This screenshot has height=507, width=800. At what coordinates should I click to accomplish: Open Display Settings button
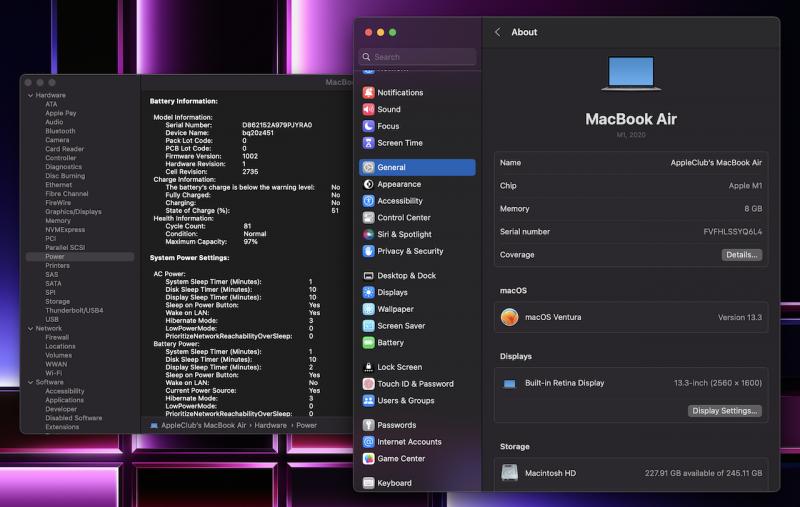pyautogui.click(x=724, y=411)
